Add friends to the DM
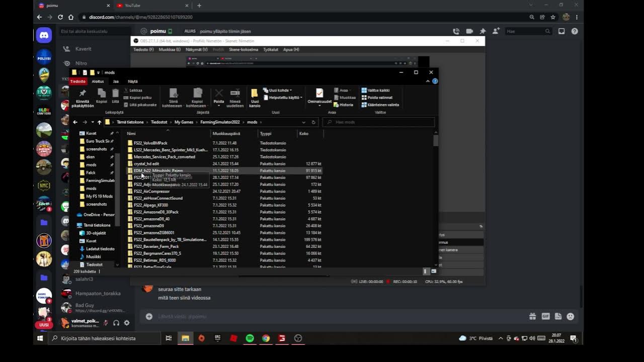 click(x=496, y=31)
